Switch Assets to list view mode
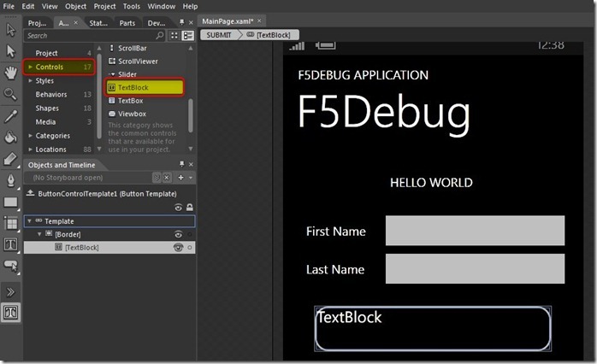The height and width of the screenshot is (364, 597). 187,35
